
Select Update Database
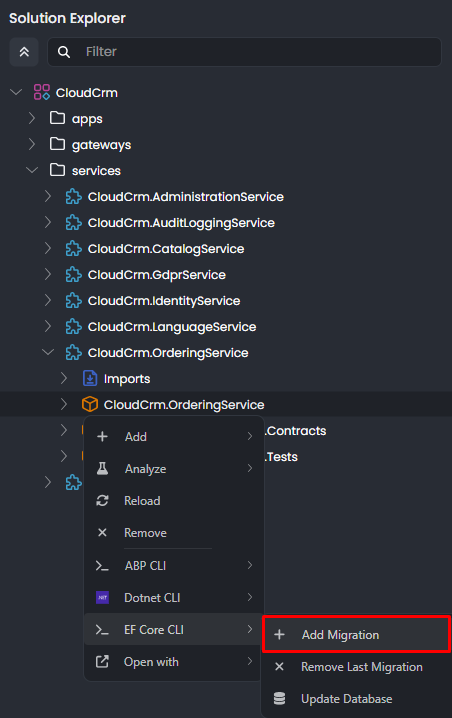pyautogui.click(x=357, y=699)
